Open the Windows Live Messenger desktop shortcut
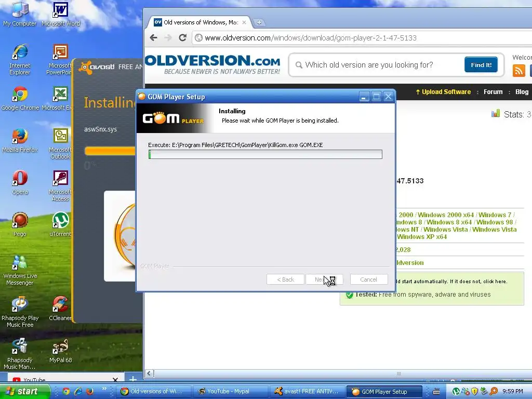The image size is (532, 399). point(20,270)
